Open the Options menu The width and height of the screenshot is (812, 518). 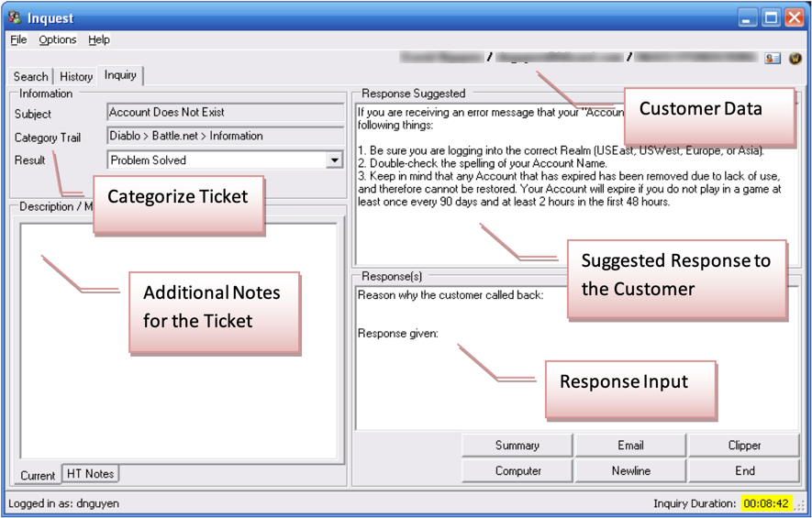click(57, 39)
